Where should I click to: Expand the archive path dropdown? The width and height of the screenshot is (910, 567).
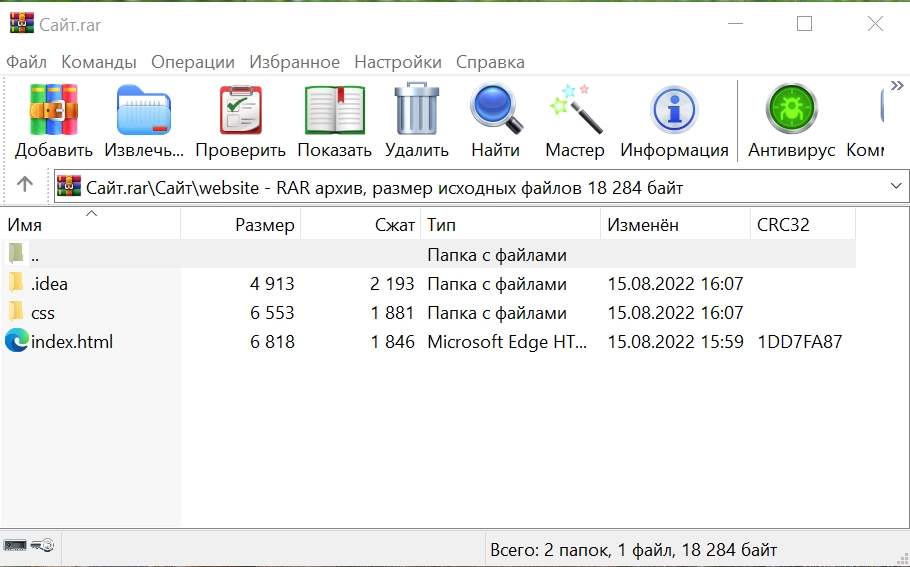[895, 186]
